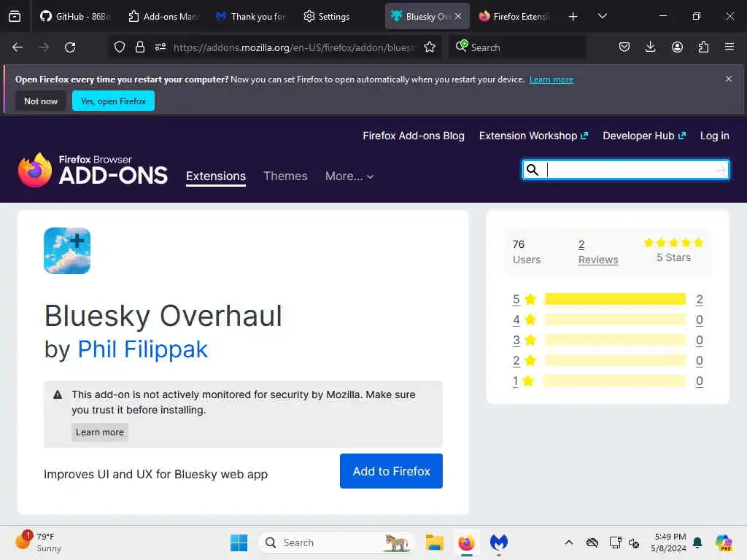747x560 pixels.
Task: Click Log in
Action: [x=714, y=136]
